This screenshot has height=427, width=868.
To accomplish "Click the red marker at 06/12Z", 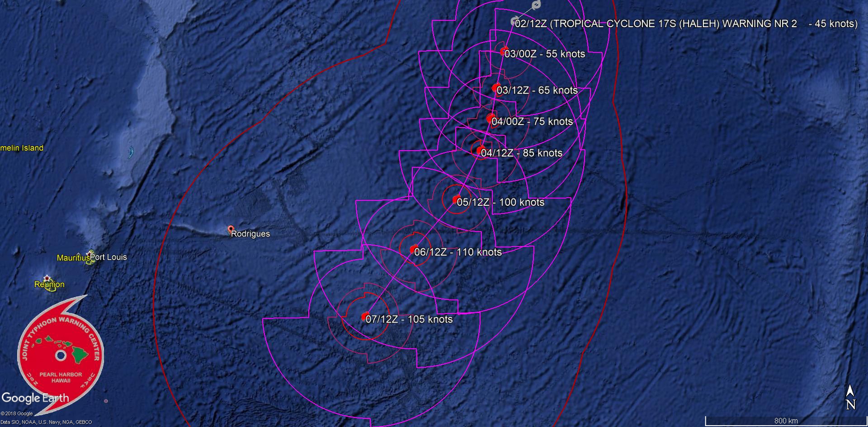I will pos(414,249).
